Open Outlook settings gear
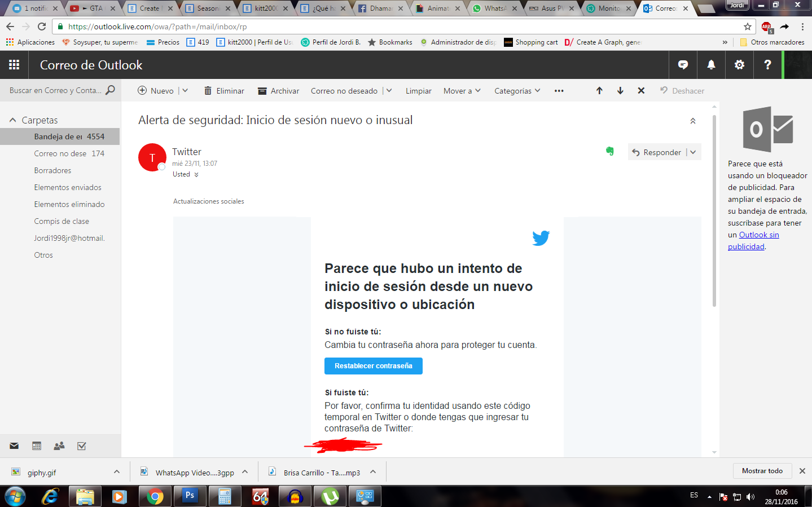 [739, 65]
